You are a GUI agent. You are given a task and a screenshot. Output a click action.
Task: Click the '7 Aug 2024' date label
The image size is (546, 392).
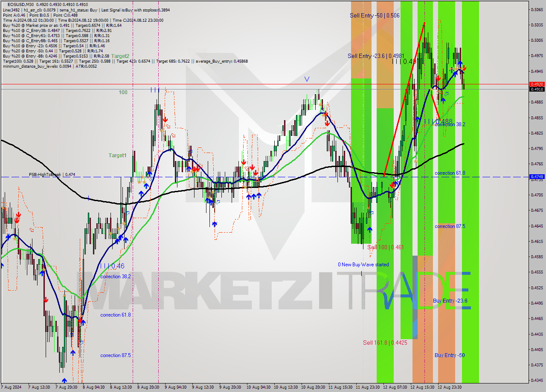click(12, 387)
